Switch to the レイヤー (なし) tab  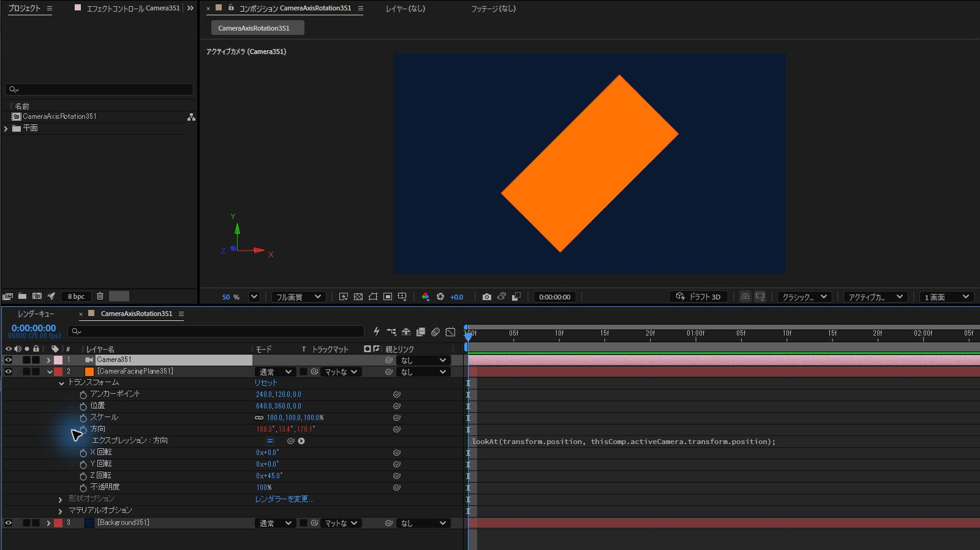405,9
